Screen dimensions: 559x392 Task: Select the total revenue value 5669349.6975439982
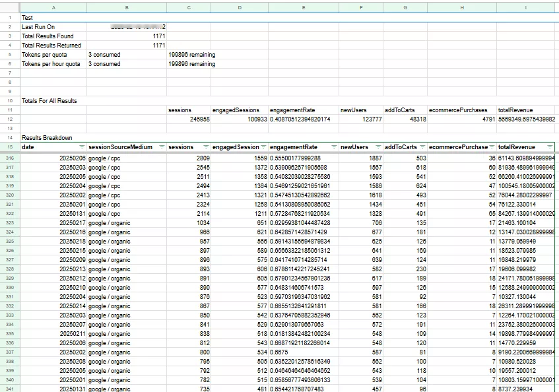coord(526,119)
